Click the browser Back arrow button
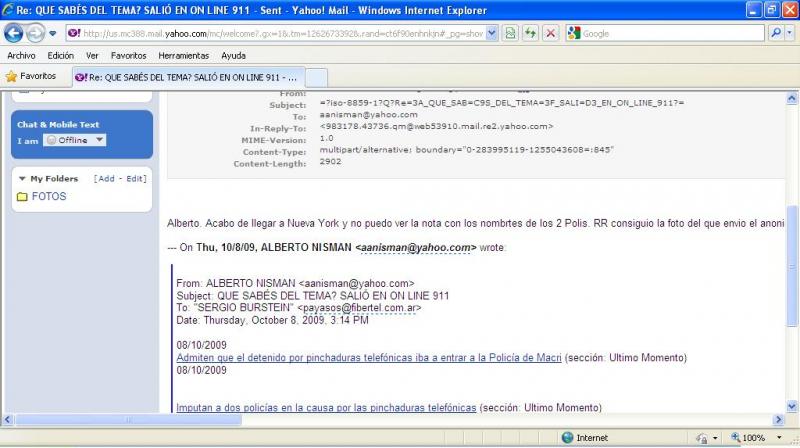 pyautogui.click(x=14, y=33)
